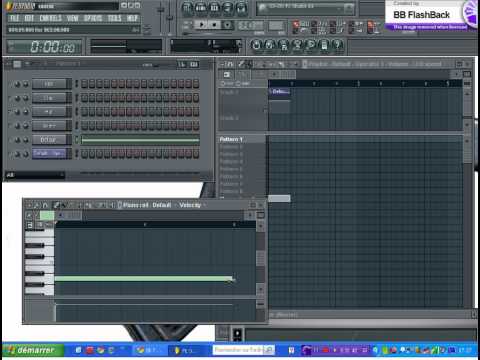Image resolution: width=480 pixels, height=360 pixels.
Task: Toggle the snap magnet in Playlist toolbar
Action: (x=230, y=64)
